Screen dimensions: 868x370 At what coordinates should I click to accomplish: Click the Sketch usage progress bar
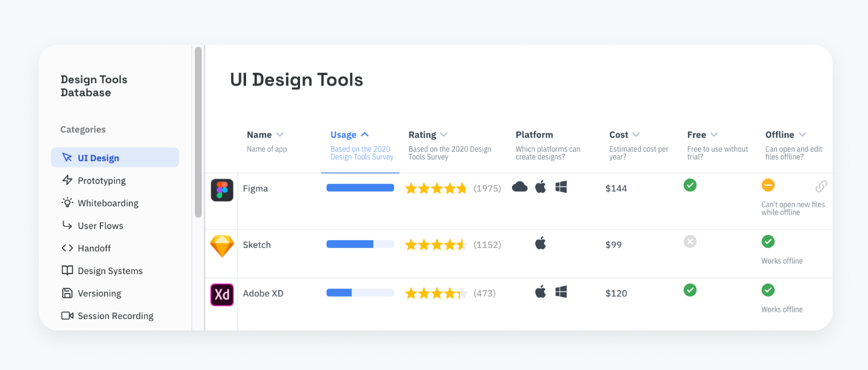click(x=360, y=244)
